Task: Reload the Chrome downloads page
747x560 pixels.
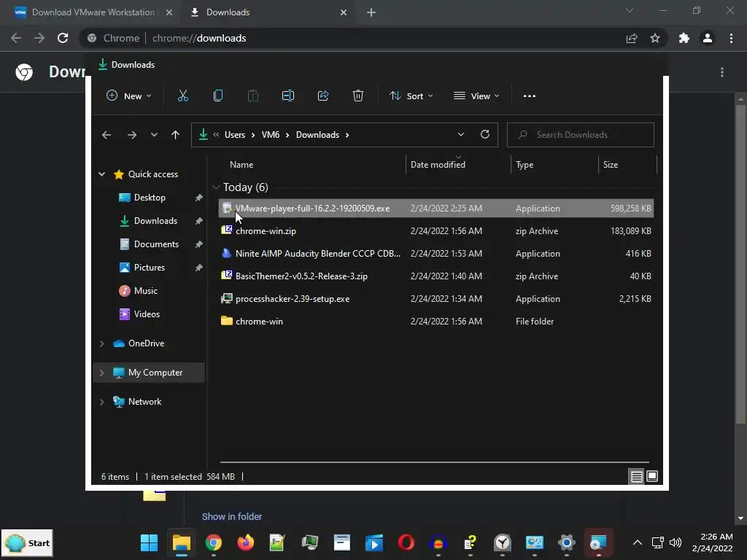Action: pos(63,38)
